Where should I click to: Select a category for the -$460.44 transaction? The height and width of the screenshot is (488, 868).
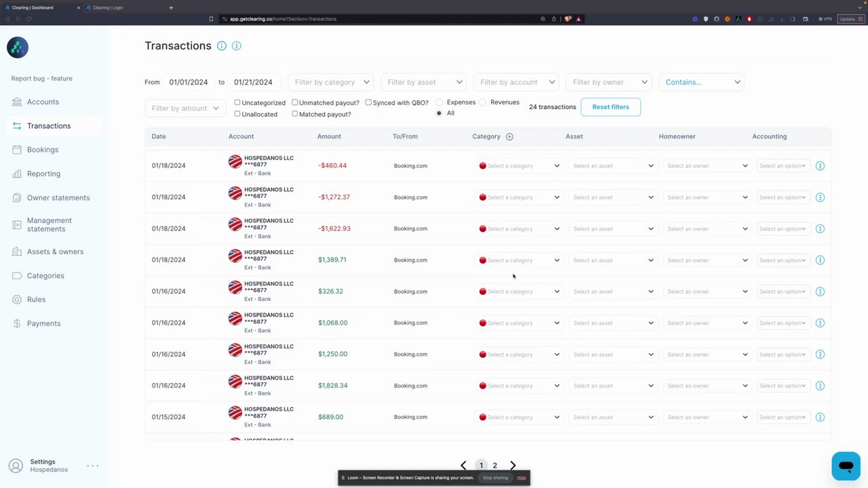click(x=519, y=166)
